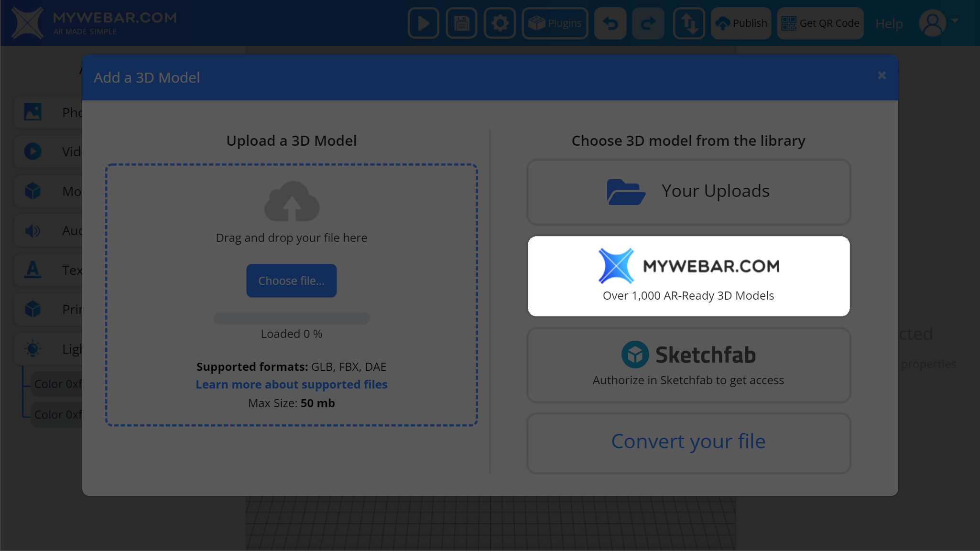The width and height of the screenshot is (980, 551).
Task: Click the MyWebAR logo in header
Action: [x=94, y=23]
